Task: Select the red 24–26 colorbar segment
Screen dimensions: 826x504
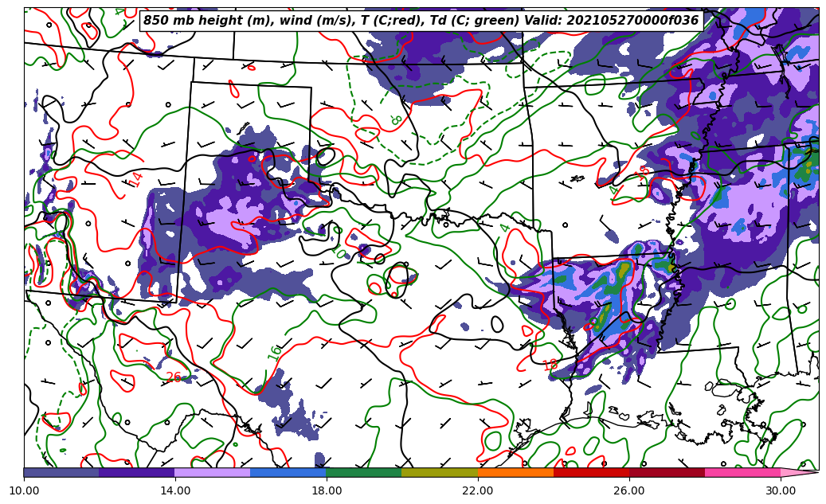Action: tap(592, 472)
